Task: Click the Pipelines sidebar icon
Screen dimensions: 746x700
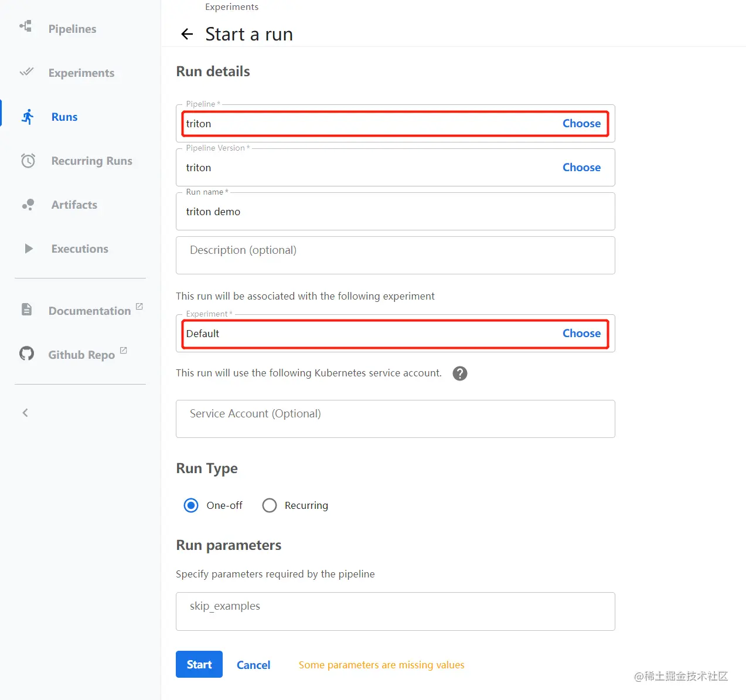Action: (26, 26)
